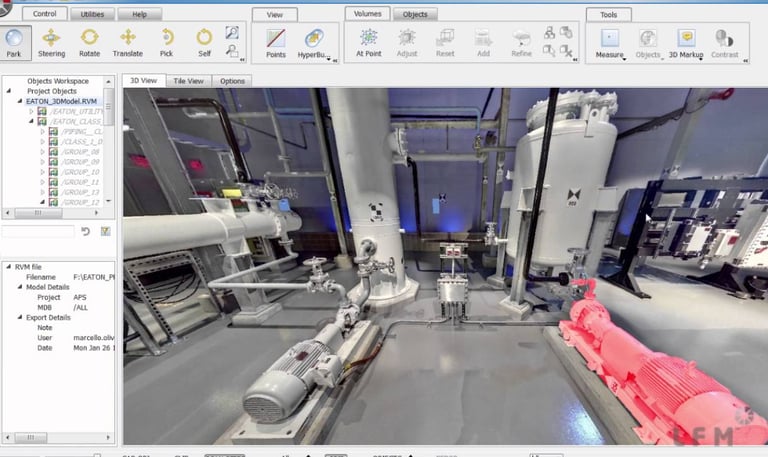Click the box delete X icon in Volumes
The height and width of the screenshot is (457, 768).
click(566, 50)
